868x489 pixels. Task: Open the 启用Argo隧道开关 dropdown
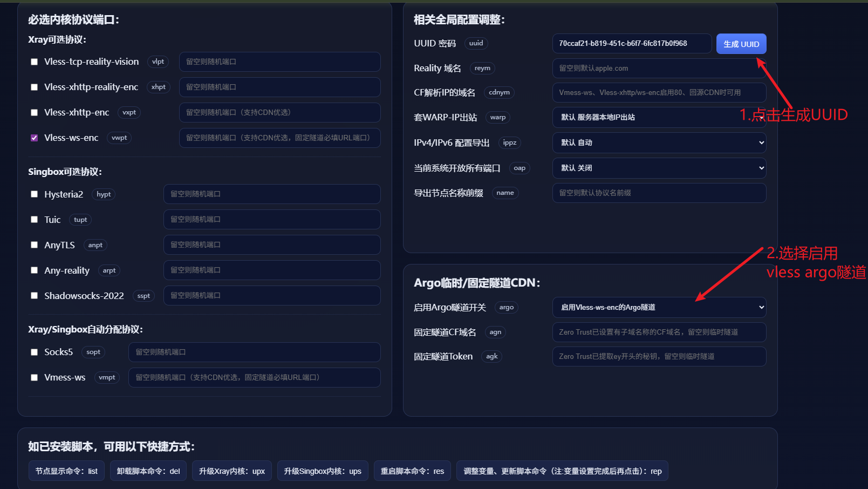click(x=659, y=308)
